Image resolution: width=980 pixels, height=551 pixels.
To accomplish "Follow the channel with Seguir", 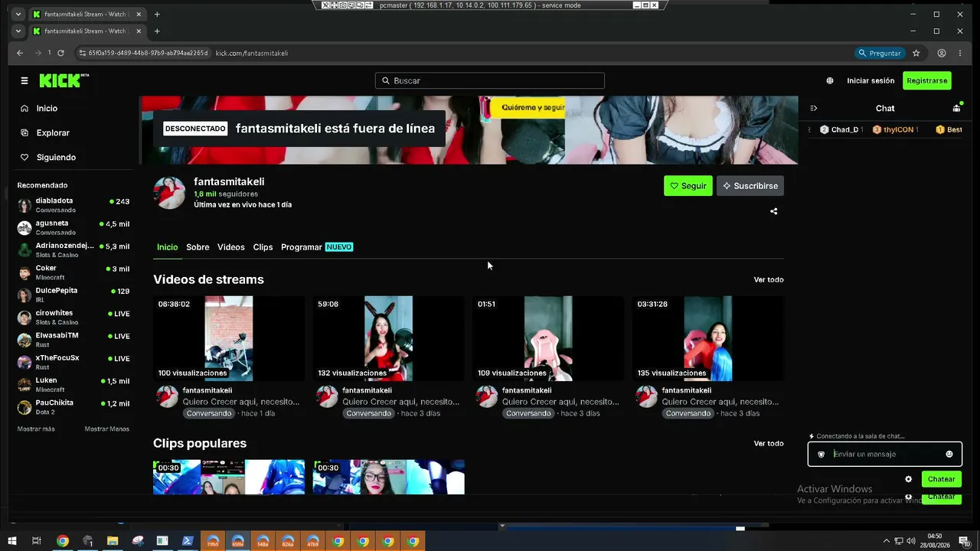I will [688, 186].
